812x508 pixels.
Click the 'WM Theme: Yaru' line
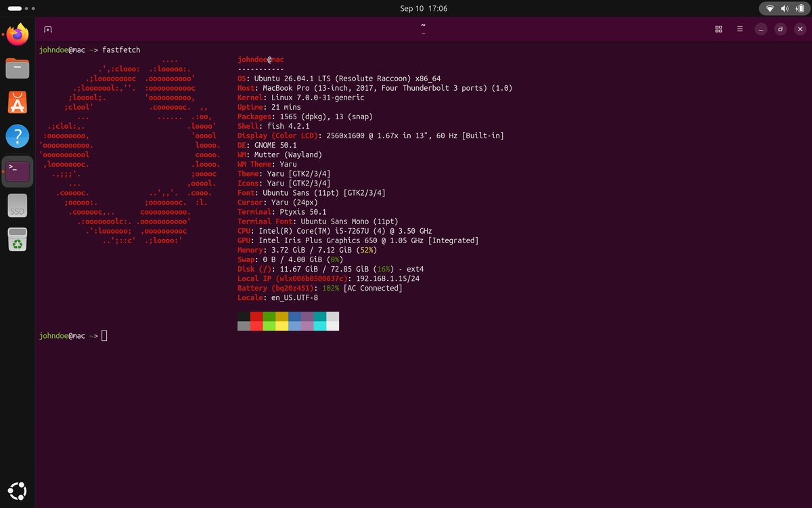(267, 164)
